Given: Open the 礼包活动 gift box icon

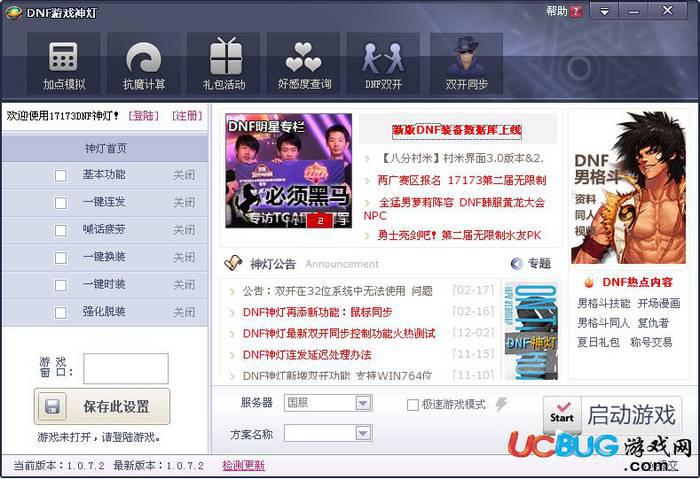Looking at the screenshot, I should pos(224,64).
